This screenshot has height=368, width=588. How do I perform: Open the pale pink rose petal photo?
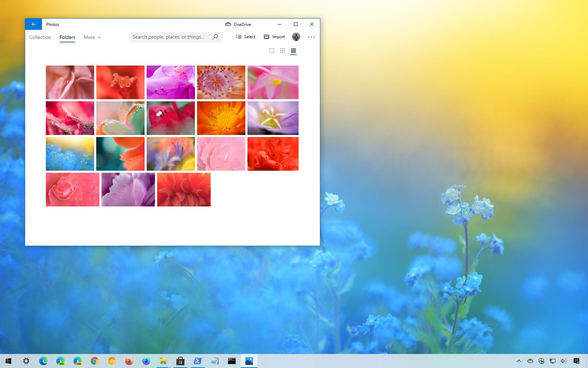point(70,82)
